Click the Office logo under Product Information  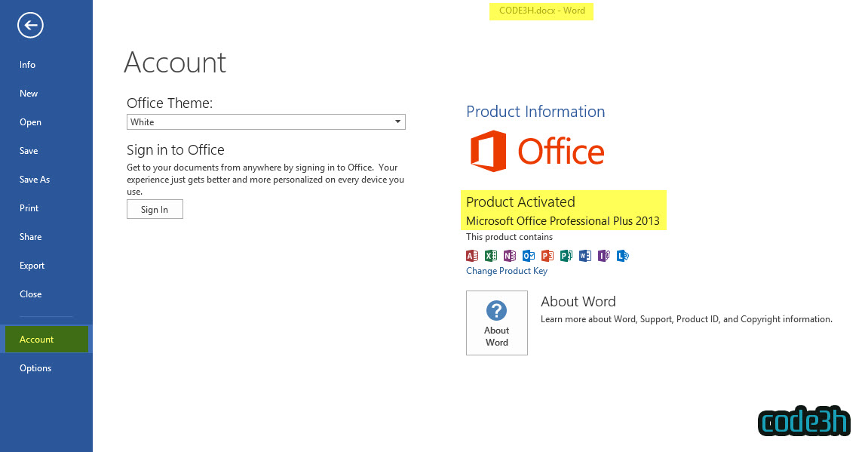[x=537, y=152]
